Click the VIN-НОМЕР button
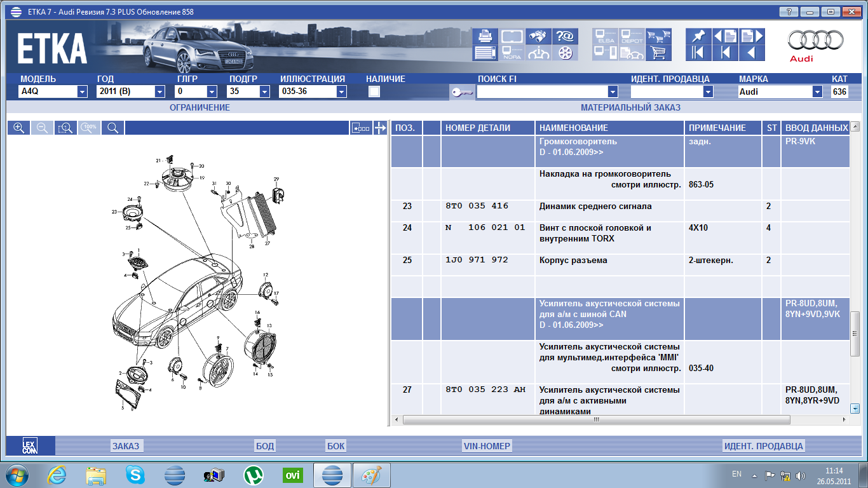 point(487,446)
